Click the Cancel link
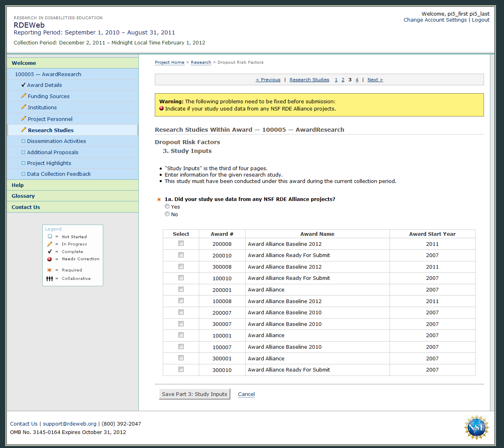This screenshot has height=448, width=504. pyautogui.click(x=246, y=394)
